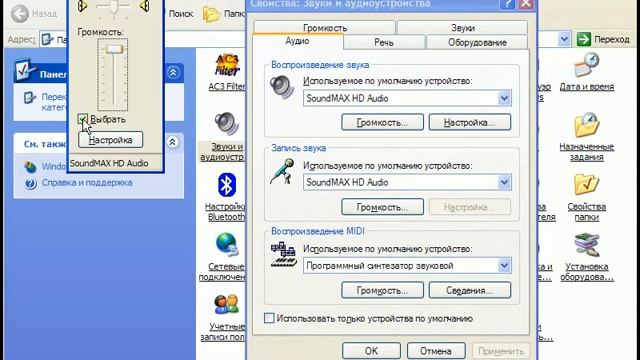Switch to the Звуки tab
Screen dimensions: 640x360
(x=462, y=28)
